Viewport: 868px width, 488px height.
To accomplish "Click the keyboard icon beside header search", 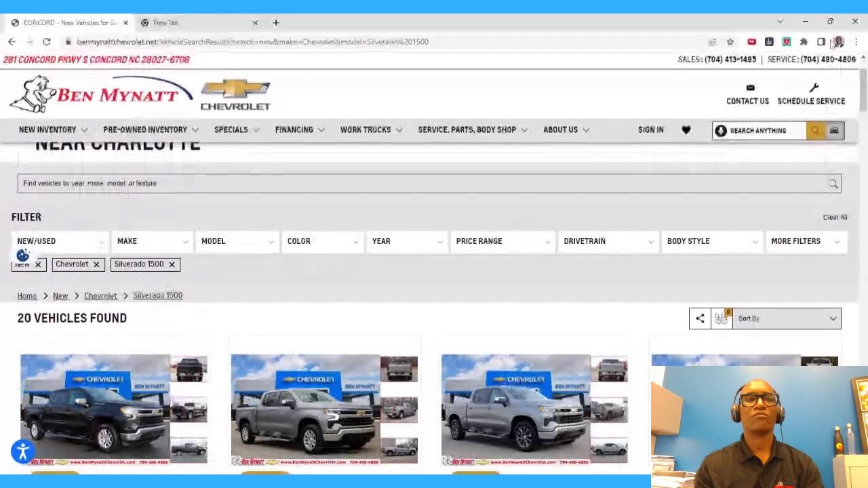I will tap(835, 130).
